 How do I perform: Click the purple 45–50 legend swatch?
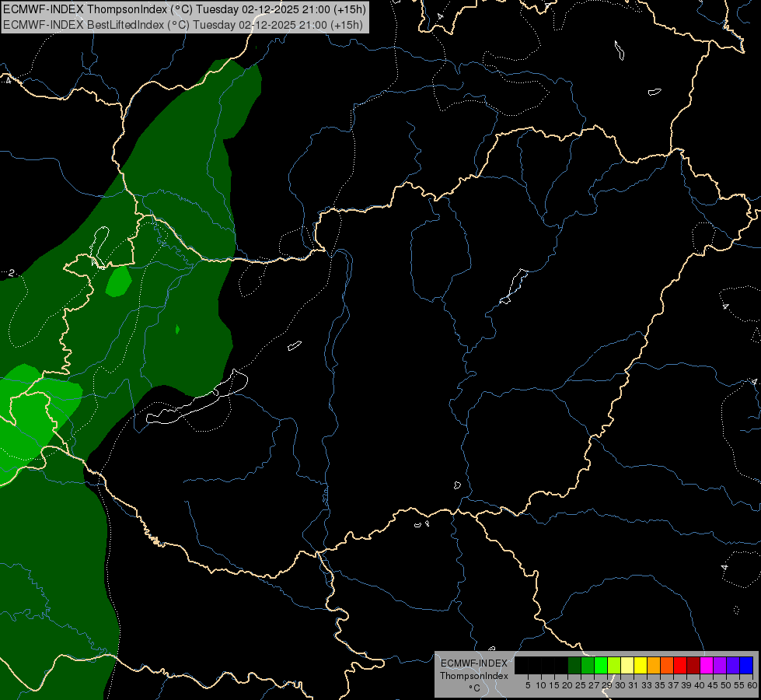point(720,665)
